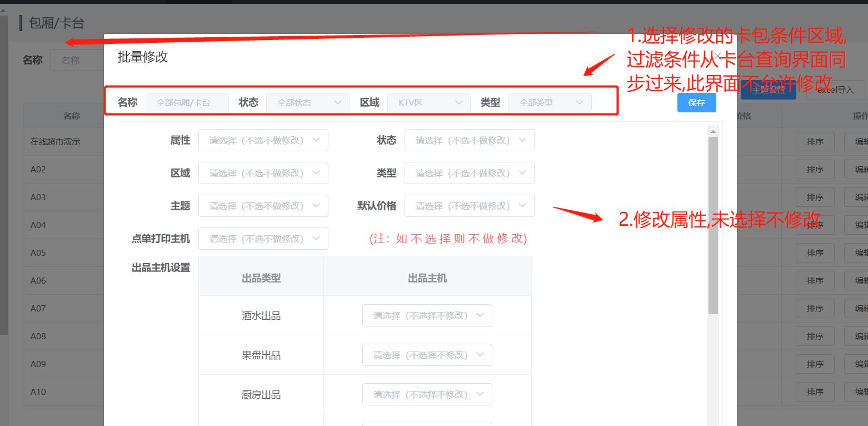868x426 pixels.
Task: Open the 默认价格 default price dropdown
Action: [x=469, y=206]
